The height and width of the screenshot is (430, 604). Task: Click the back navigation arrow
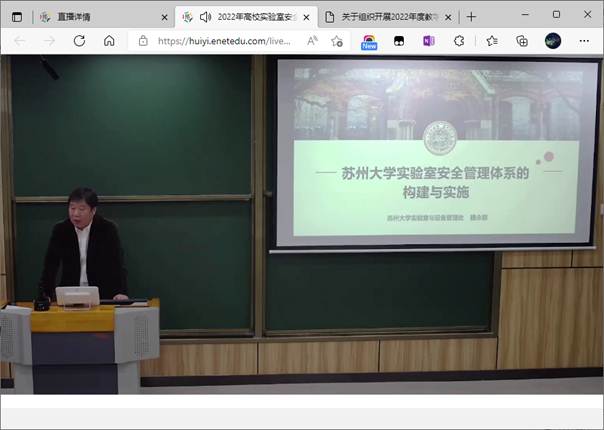pyautogui.click(x=20, y=41)
